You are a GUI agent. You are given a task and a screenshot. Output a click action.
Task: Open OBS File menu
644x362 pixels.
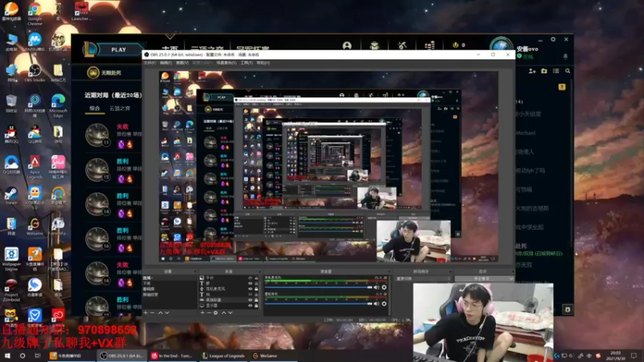pos(150,63)
